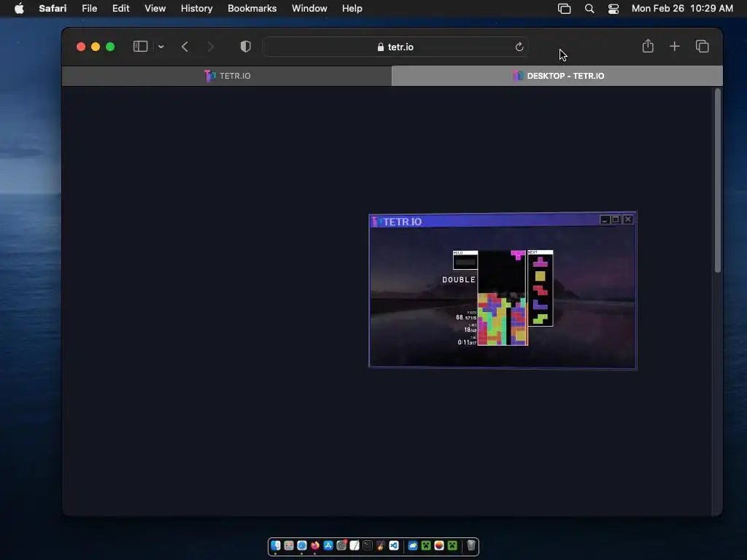Minimize Safari with the yellow button
Screen dimensions: 747x560
pyautogui.click(x=96, y=47)
